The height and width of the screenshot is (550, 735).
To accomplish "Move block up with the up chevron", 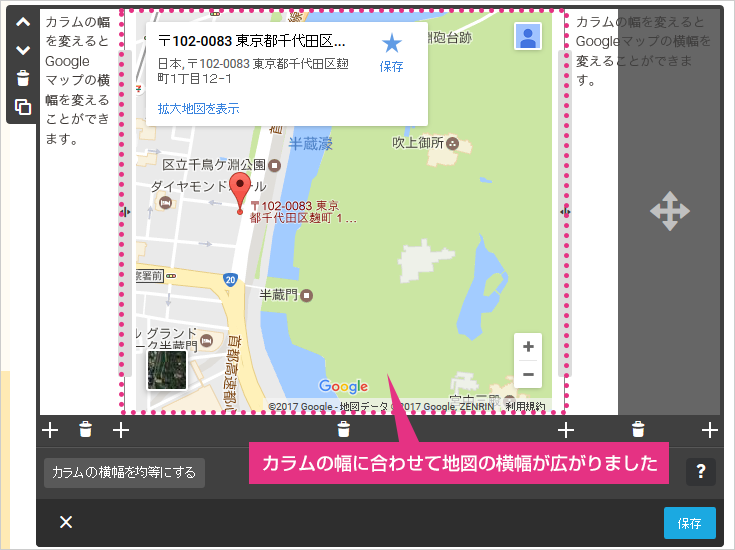I will pos(23,22).
